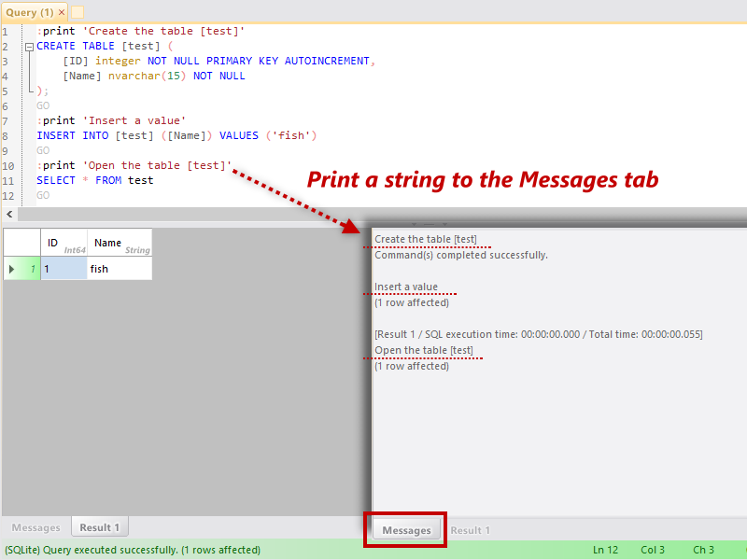Click the 'Create the table [test]' message
This screenshot has width=747, height=560.
coord(426,239)
